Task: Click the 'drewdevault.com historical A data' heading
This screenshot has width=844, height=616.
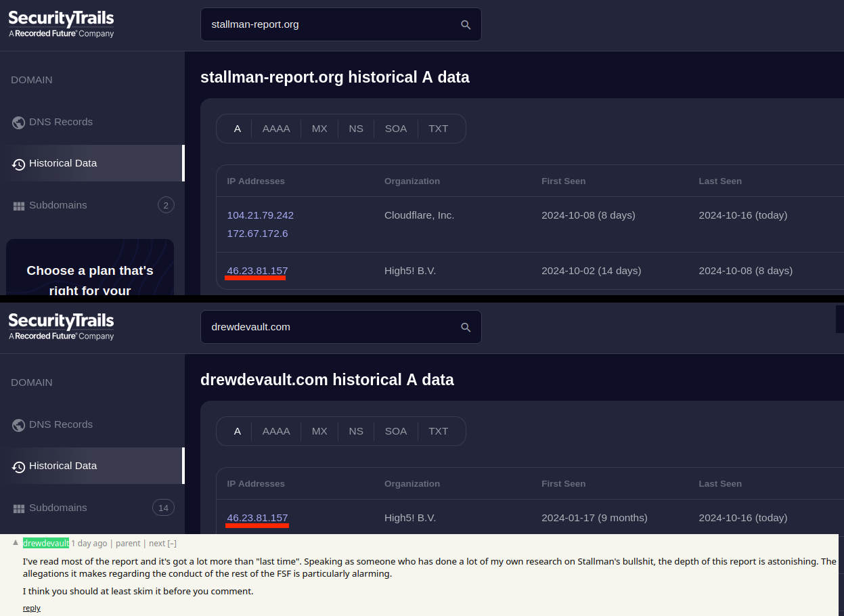Action: (327, 380)
